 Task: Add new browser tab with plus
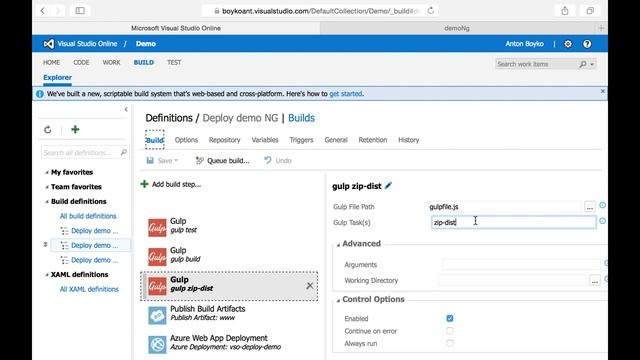click(601, 28)
